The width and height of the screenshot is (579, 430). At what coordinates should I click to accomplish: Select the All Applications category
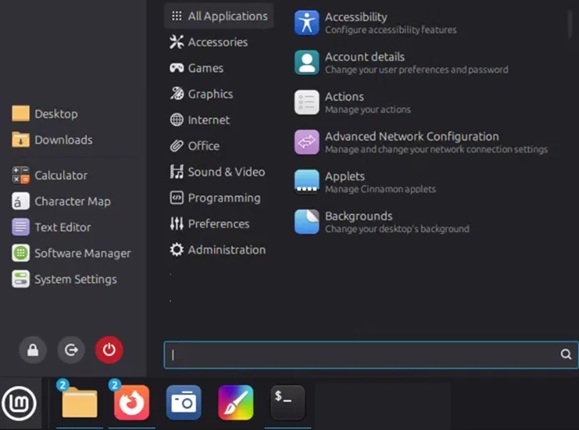pyautogui.click(x=219, y=16)
